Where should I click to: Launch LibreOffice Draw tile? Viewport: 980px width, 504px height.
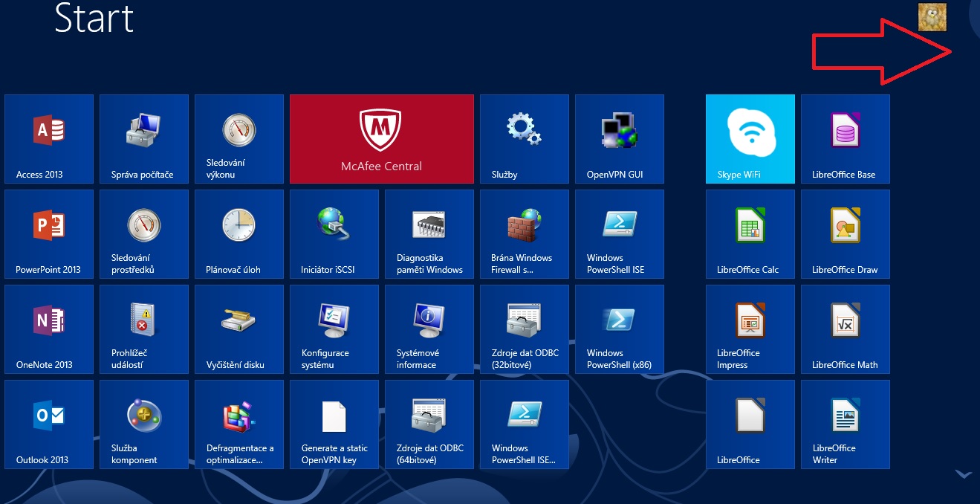tap(846, 234)
